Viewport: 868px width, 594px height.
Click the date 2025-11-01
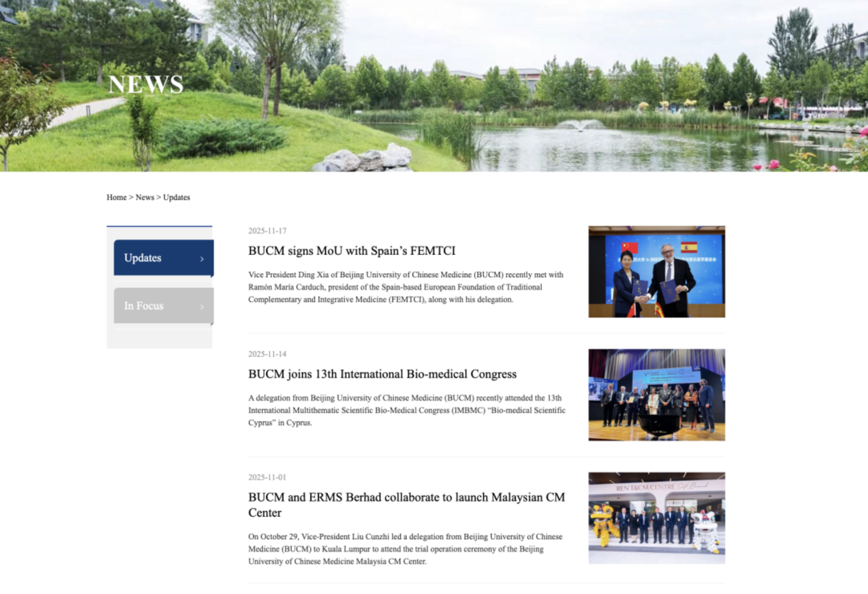pyautogui.click(x=267, y=477)
